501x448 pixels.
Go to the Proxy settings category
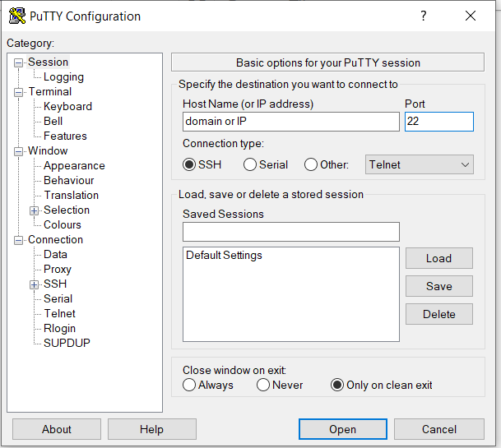[x=58, y=270]
